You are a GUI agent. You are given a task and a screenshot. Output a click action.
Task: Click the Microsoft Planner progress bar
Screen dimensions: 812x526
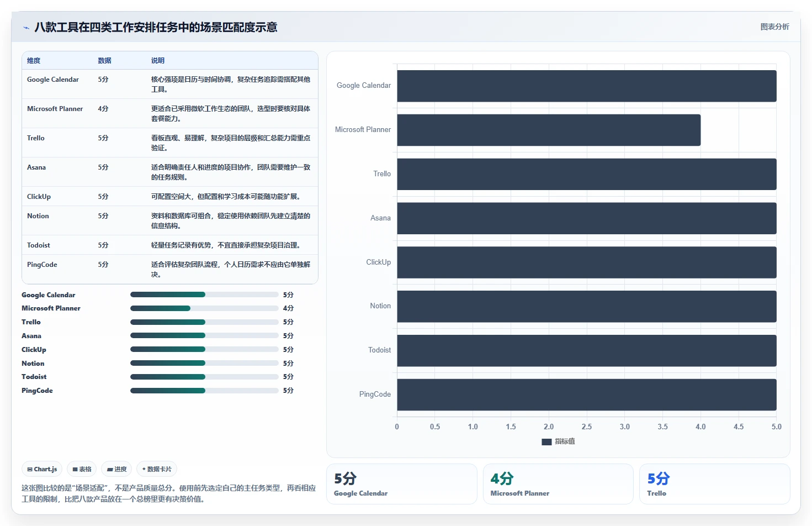204,308
